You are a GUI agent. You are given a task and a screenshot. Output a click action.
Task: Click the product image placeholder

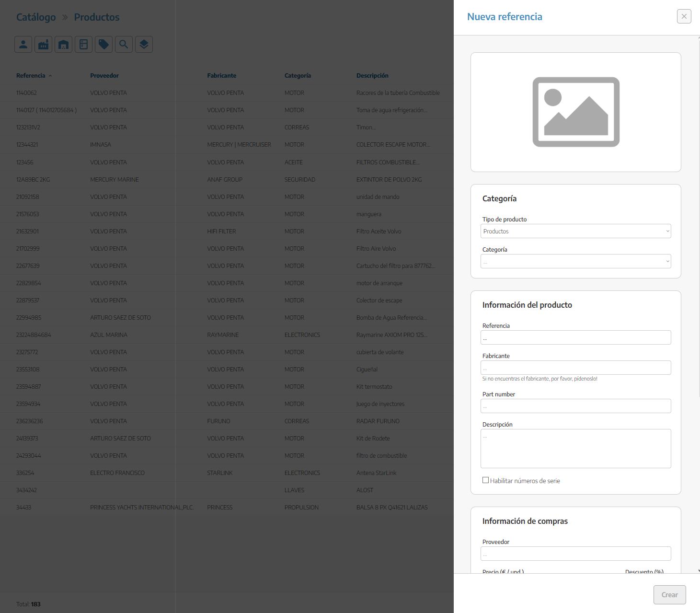[x=576, y=112]
